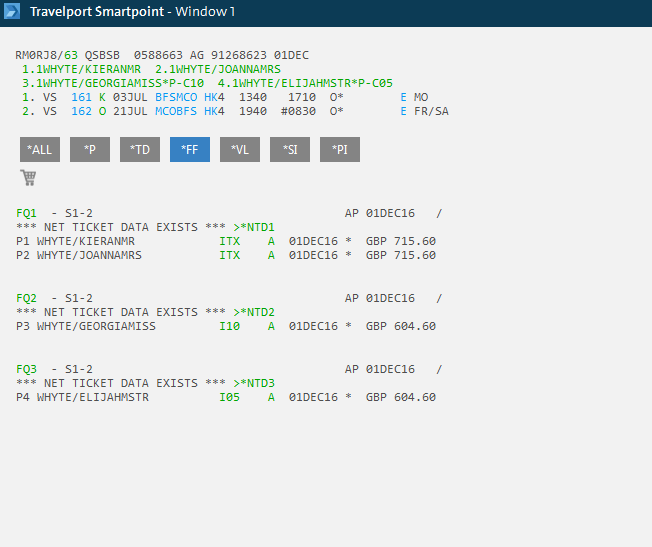This screenshot has height=547, width=652.
Task: Click the green 63 after record locator
Action: tap(71, 55)
